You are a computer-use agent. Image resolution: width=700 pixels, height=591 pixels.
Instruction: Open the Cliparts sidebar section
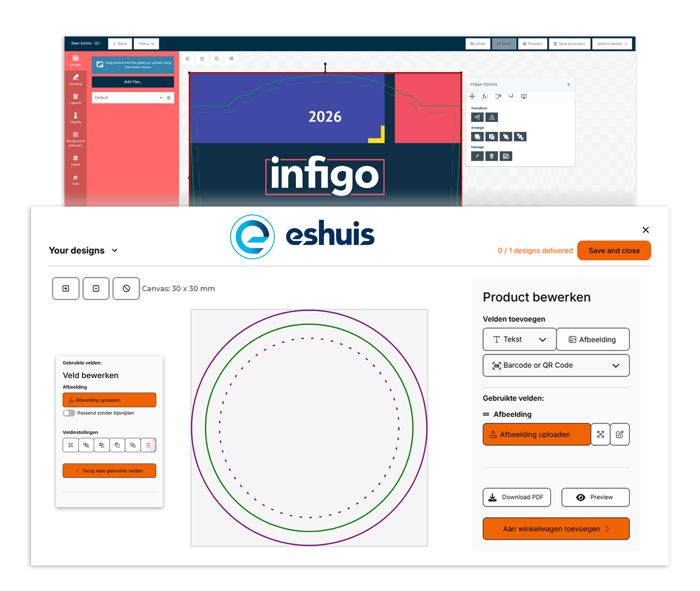tap(75, 118)
